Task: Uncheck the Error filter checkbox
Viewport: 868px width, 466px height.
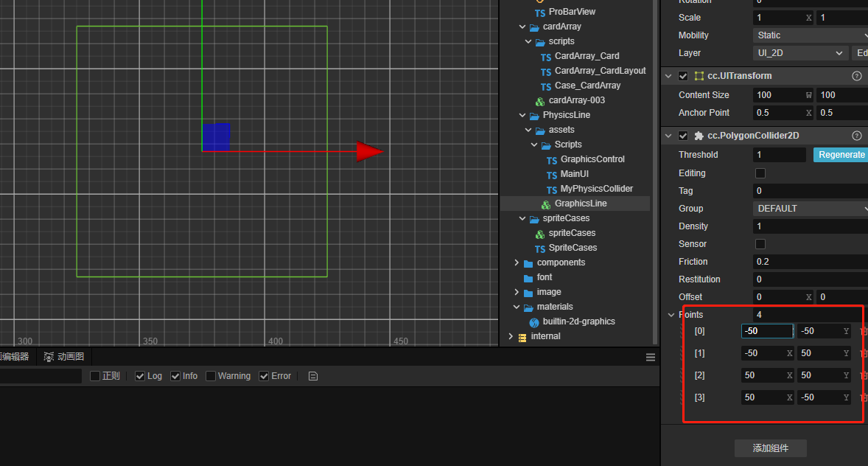Action: [x=264, y=376]
